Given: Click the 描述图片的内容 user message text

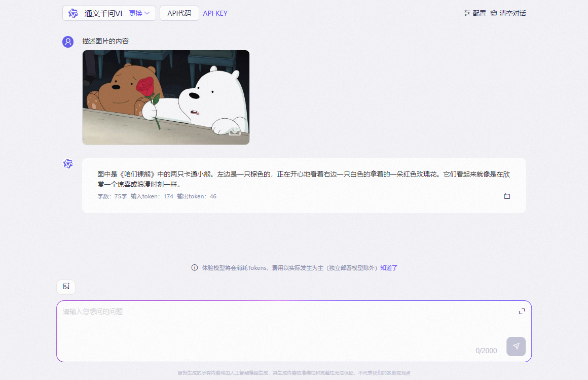Looking at the screenshot, I should tap(105, 41).
